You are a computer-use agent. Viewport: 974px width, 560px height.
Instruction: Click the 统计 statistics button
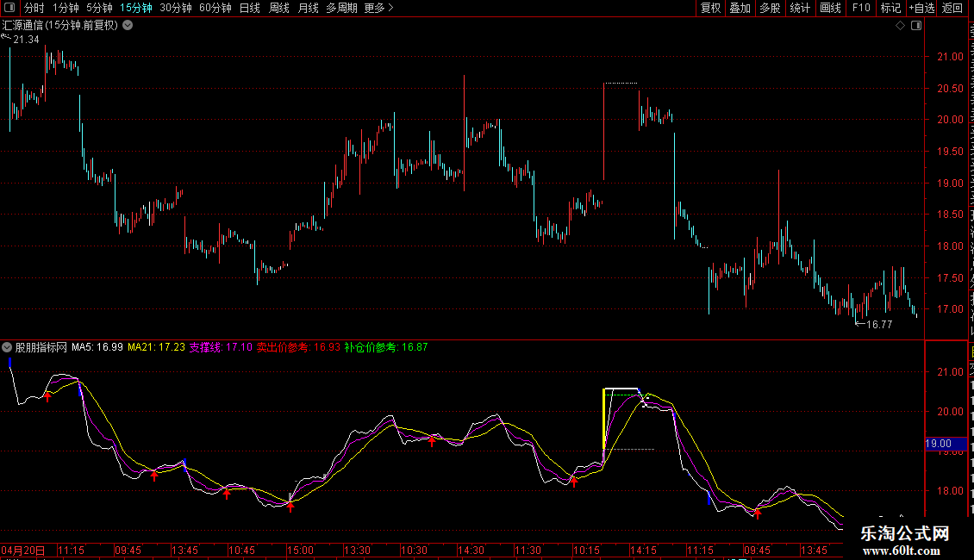800,8
